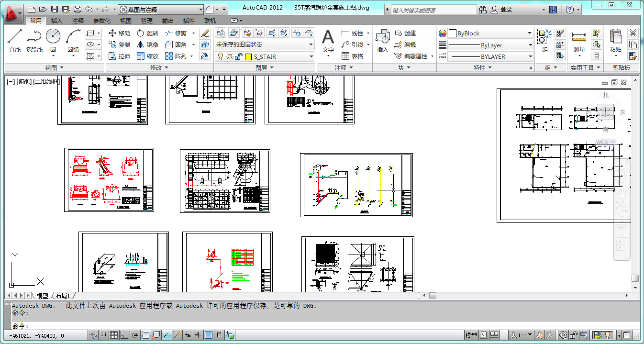Click the 镜像 (Mirror) tool
The image size is (644, 344).
pyautogui.click(x=147, y=44)
